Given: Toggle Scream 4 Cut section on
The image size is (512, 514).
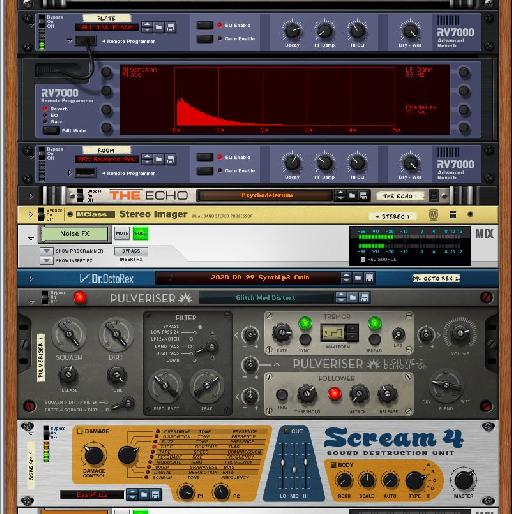Looking at the screenshot, I should 286,431.
